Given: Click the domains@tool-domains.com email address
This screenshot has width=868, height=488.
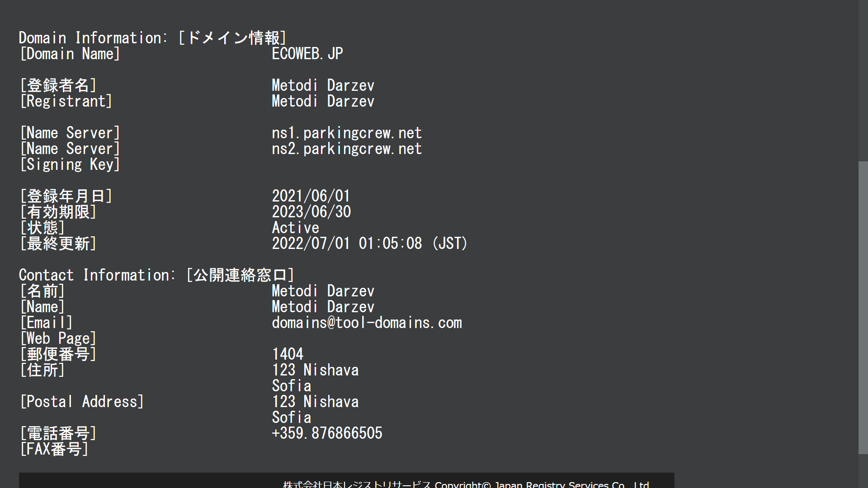Looking at the screenshot, I should (367, 323).
